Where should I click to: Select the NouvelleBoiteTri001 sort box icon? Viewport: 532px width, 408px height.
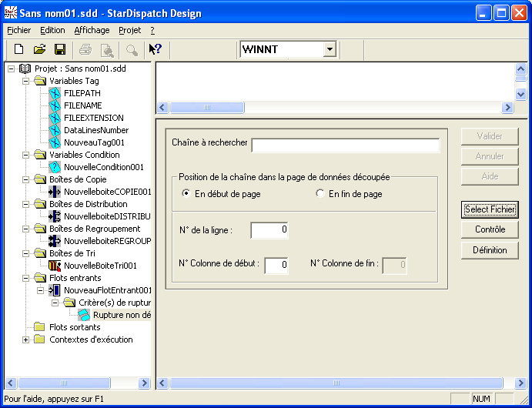pyautogui.click(x=55, y=266)
